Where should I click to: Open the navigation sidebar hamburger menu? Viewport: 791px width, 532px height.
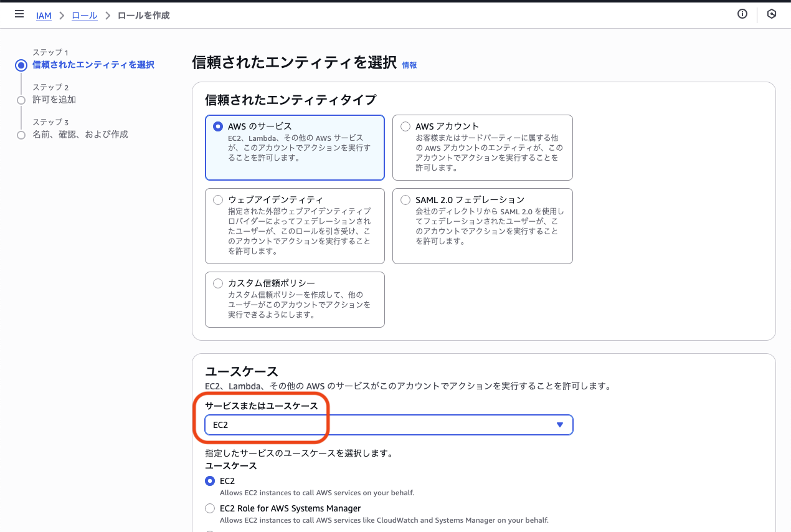[x=19, y=14]
